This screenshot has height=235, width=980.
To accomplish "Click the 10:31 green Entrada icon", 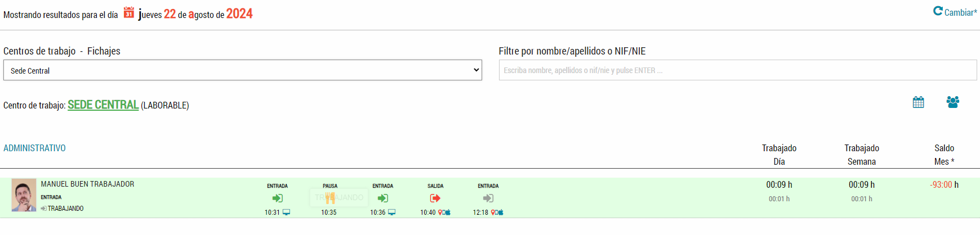I will pos(278,198).
